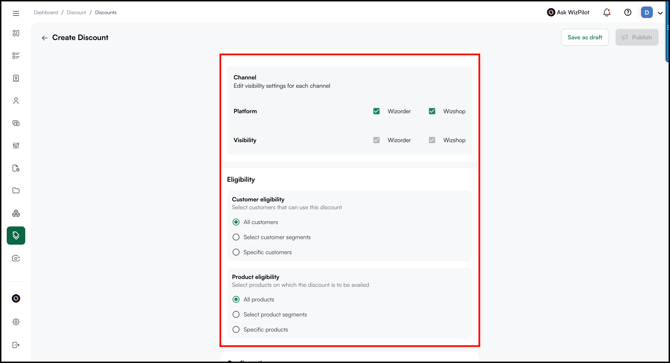
Task: Click 'Select customers that can use this discount'
Action: [287, 208]
